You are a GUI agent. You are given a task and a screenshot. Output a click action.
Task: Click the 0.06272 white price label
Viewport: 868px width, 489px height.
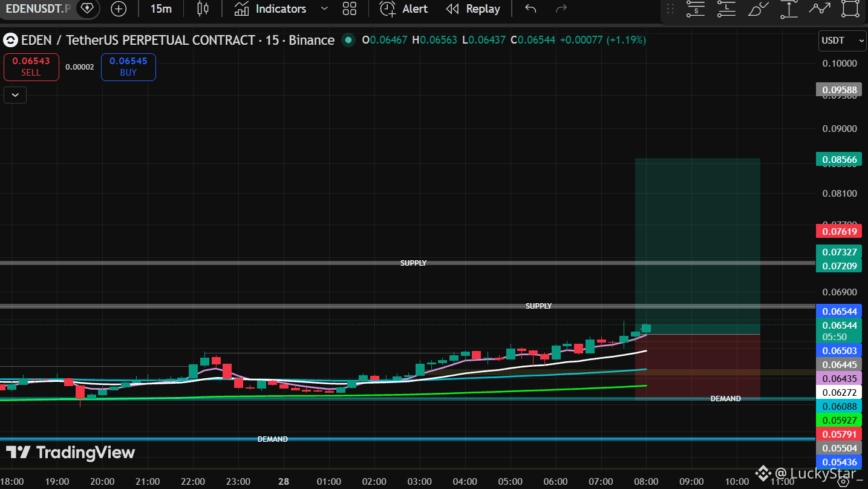click(838, 392)
